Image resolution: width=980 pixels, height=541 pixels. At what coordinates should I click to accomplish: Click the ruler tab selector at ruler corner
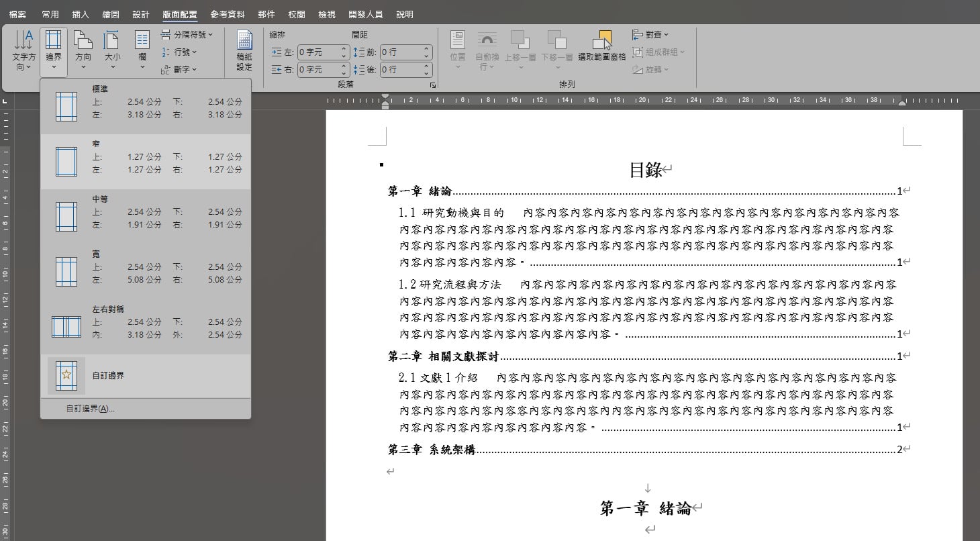pyautogui.click(x=5, y=101)
